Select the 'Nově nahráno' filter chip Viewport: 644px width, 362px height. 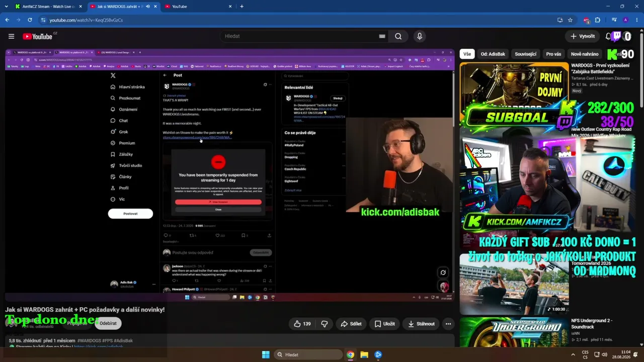[x=585, y=54]
